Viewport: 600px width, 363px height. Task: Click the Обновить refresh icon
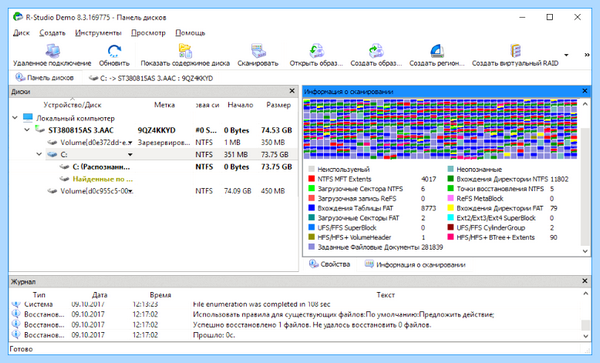(114, 50)
